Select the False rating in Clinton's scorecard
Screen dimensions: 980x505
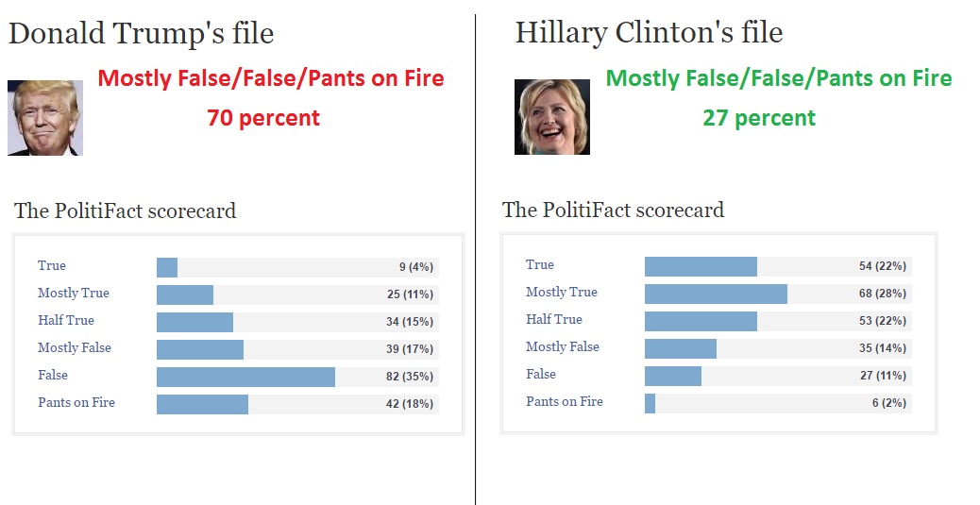541,375
